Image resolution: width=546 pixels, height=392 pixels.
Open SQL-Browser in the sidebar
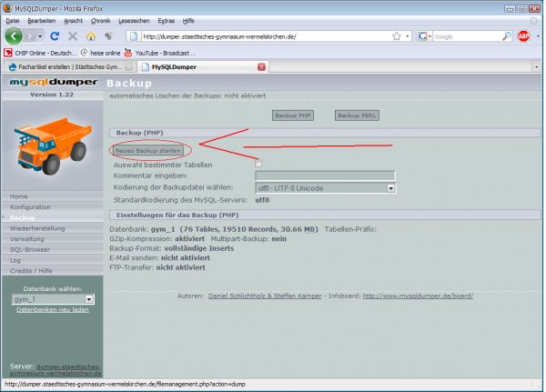pos(30,249)
